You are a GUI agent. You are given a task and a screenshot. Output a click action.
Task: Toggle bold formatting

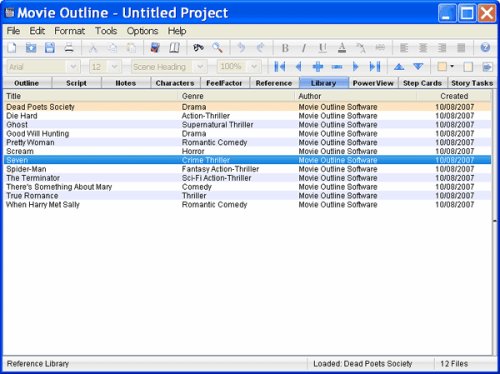pyautogui.click(x=285, y=48)
